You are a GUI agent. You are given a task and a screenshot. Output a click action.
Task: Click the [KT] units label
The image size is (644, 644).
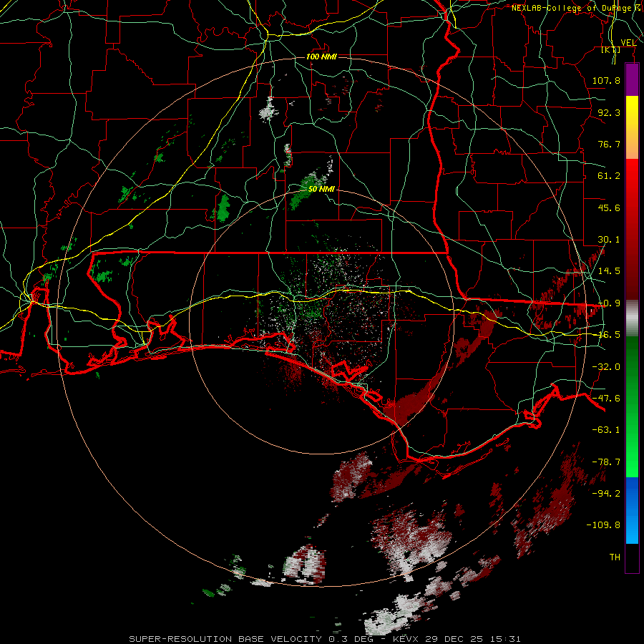[x=611, y=49]
